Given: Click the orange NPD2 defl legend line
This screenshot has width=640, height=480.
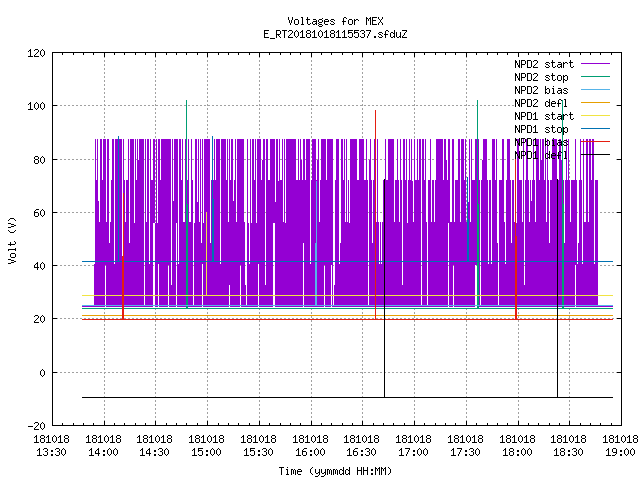Looking at the screenshot, I should (596, 102).
